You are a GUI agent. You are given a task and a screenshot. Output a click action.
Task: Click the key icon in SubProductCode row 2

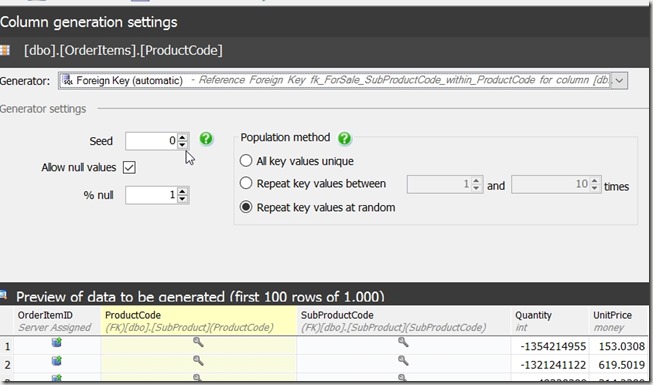pos(403,360)
